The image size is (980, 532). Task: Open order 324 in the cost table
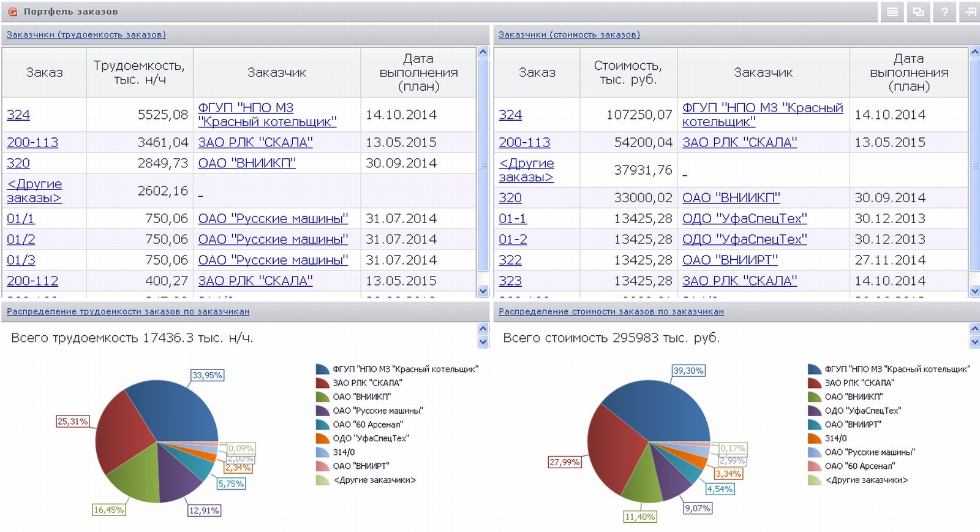510,115
